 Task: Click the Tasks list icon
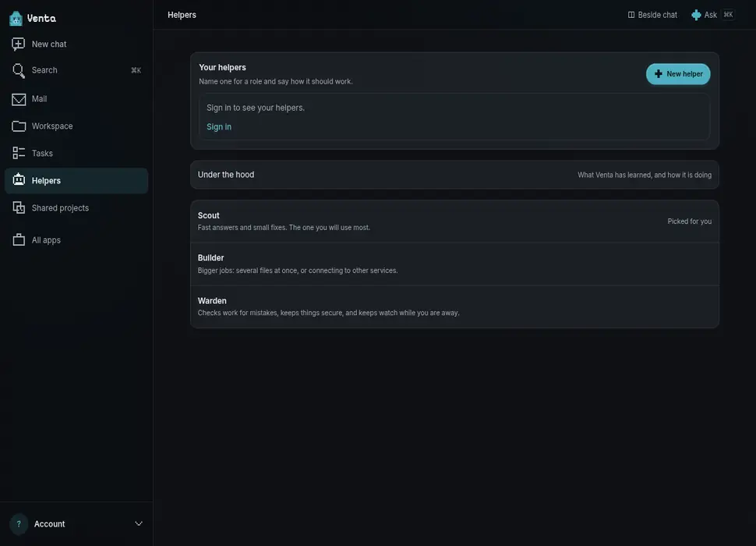pos(19,154)
